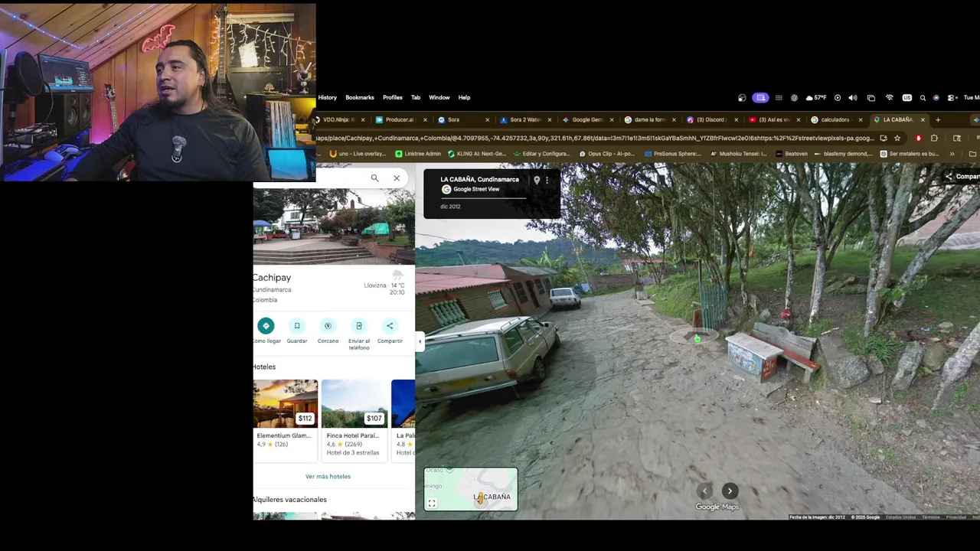Click the Llovizna 14 °C weather text
Viewport: 980px width, 551px height.
point(384,285)
